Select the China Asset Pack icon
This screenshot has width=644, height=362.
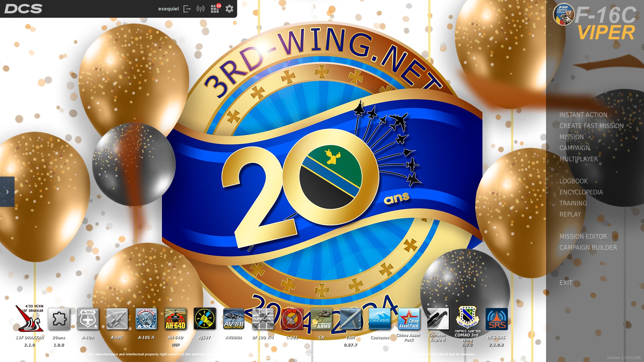[409, 319]
